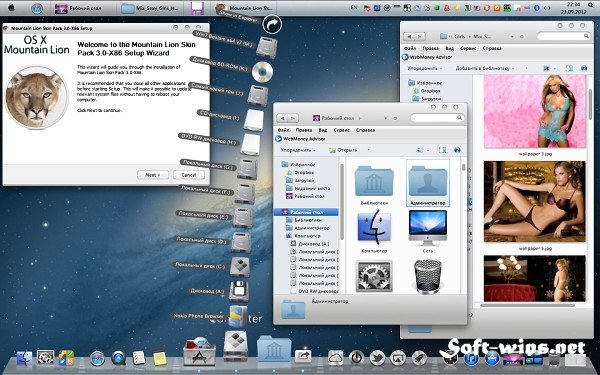Expand address bar history in Рабочий стол window
The width and height of the screenshot is (600, 375).
tap(385, 118)
